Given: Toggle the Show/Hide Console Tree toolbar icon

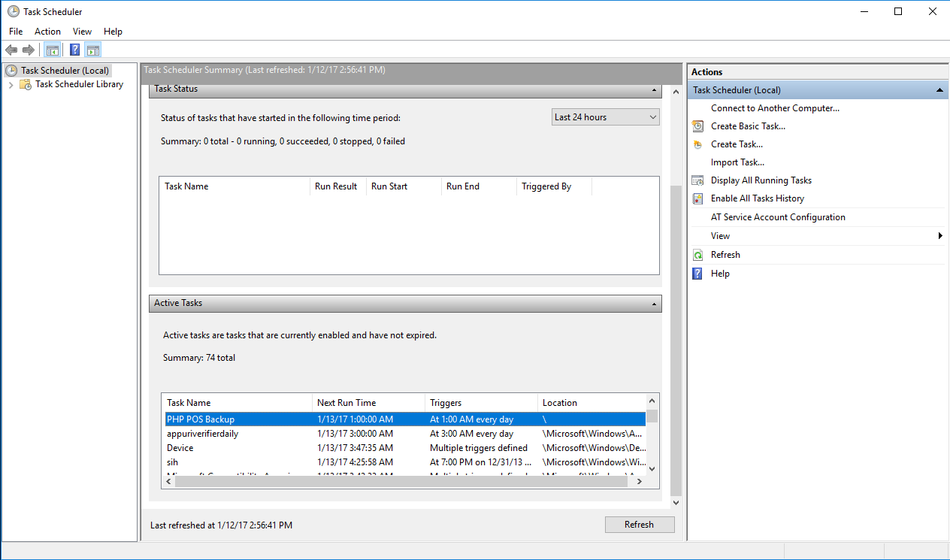Looking at the screenshot, I should coord(52,50).
